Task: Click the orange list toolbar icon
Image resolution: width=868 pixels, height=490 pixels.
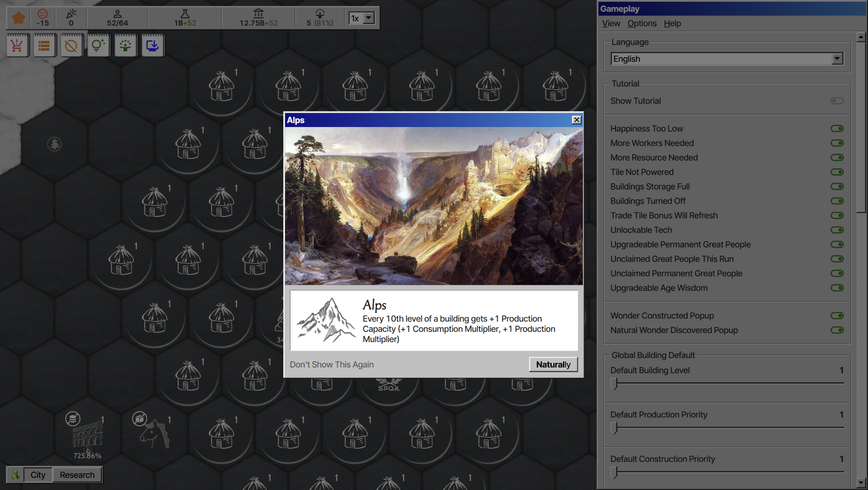Action: [x=44, y=45]
